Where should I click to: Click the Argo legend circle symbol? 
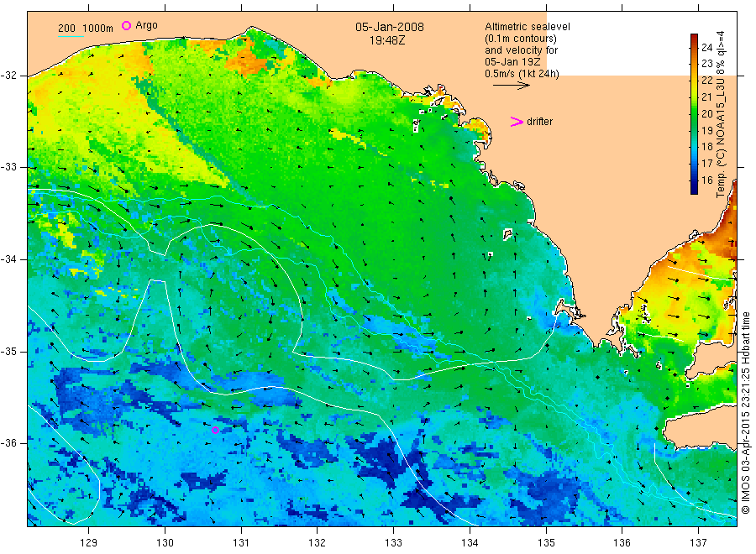coord(126,25)
